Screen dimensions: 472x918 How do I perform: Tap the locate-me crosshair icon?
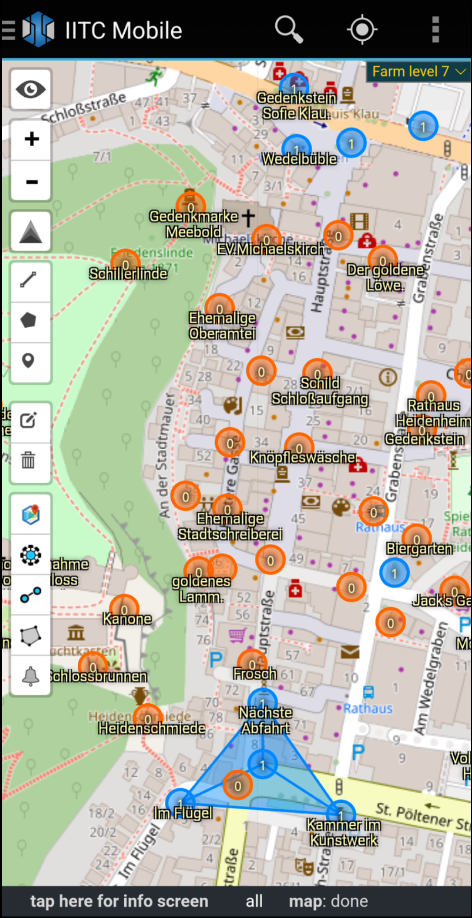(362, 29)
